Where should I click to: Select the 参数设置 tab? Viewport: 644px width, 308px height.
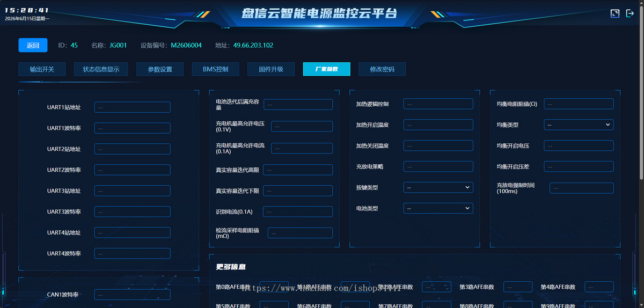160,69
